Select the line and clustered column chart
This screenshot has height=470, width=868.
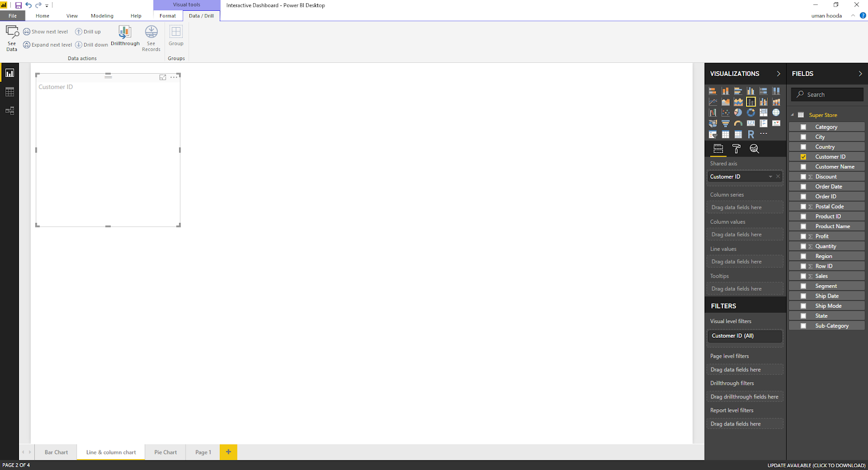(x=763, y=102)
